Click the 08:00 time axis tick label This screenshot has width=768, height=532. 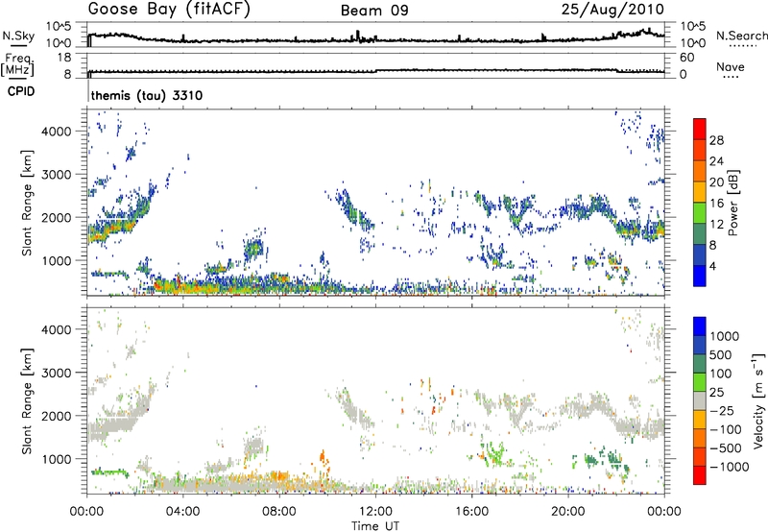(x=279, y=512)
